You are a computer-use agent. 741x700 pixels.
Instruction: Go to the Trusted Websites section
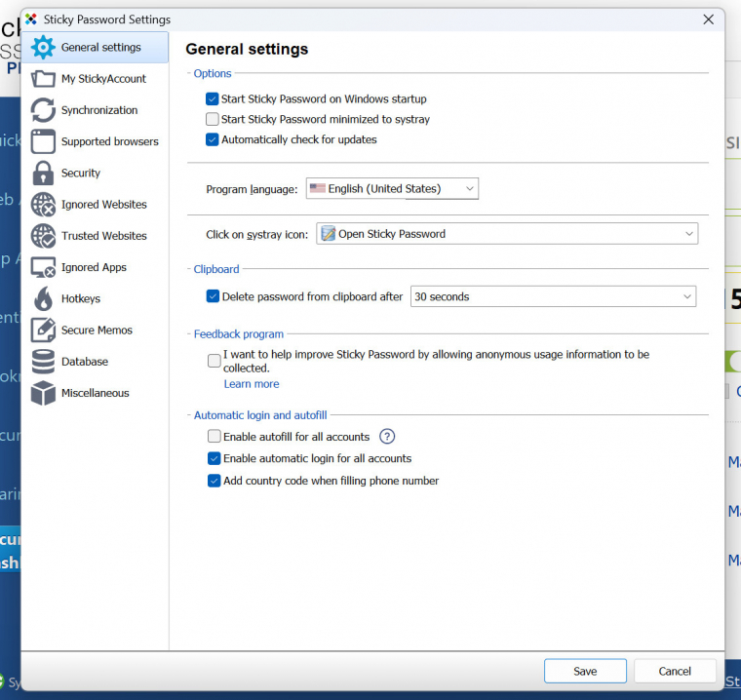coord(103,236)
